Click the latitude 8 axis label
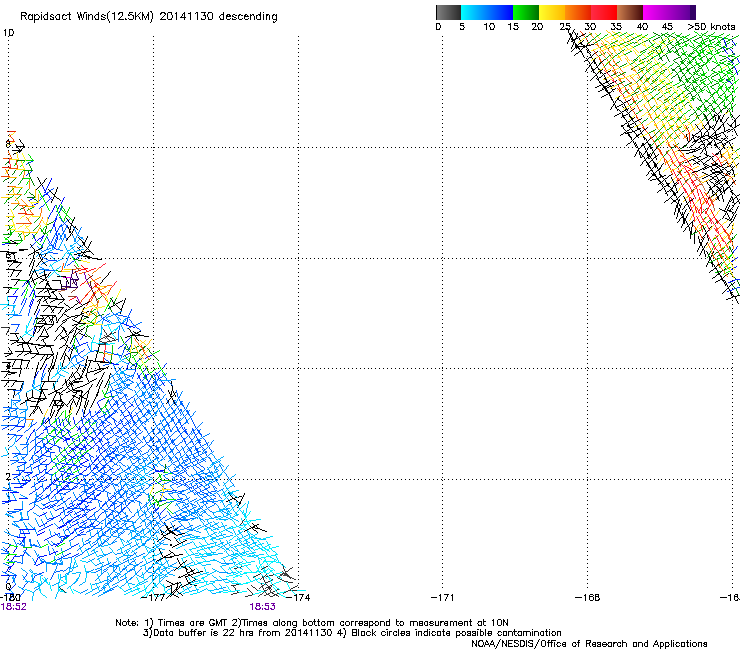 (8, 144)
